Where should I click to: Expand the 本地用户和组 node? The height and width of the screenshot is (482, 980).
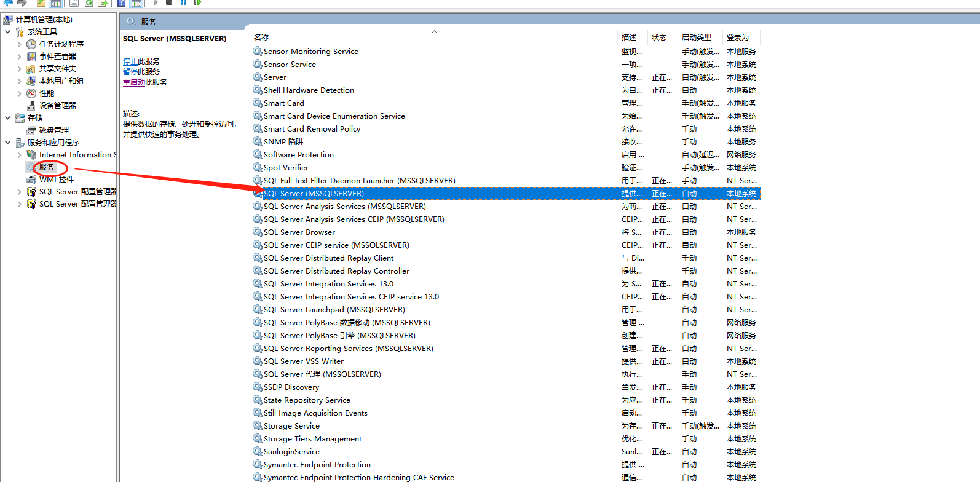click(x=19, y=81)
